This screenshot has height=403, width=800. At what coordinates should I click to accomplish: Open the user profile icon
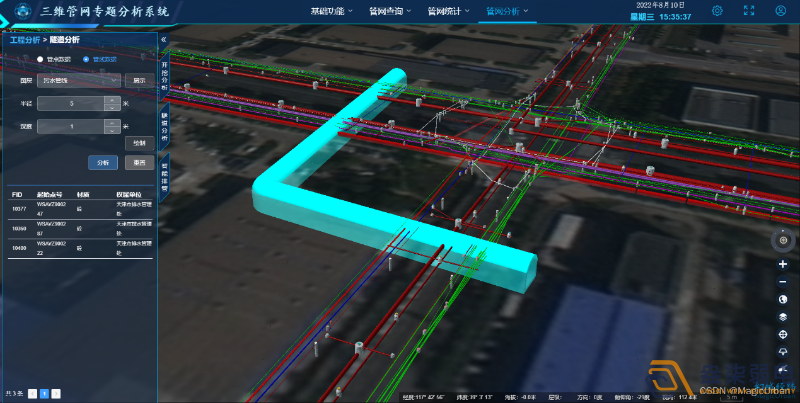780,11
